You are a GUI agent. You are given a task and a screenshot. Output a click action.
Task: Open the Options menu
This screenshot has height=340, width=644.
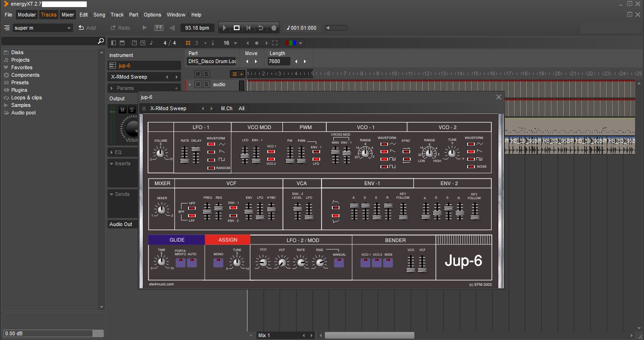tap(152, 15)
